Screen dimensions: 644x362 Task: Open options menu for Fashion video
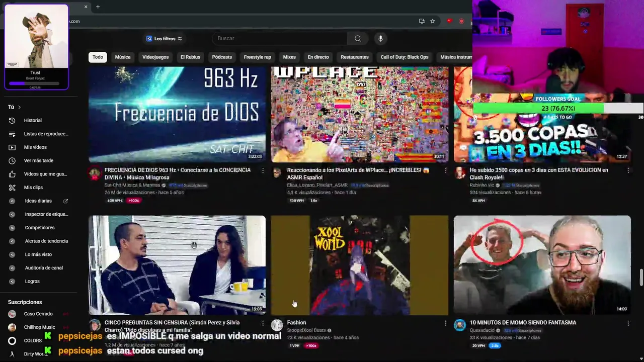pyautogui.click(x=445, y=323)
